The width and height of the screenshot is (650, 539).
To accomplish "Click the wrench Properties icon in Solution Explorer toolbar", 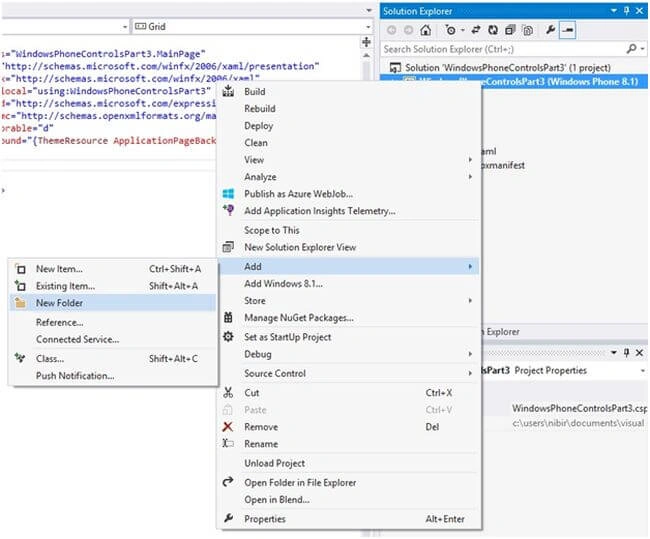I will [551, 30].
